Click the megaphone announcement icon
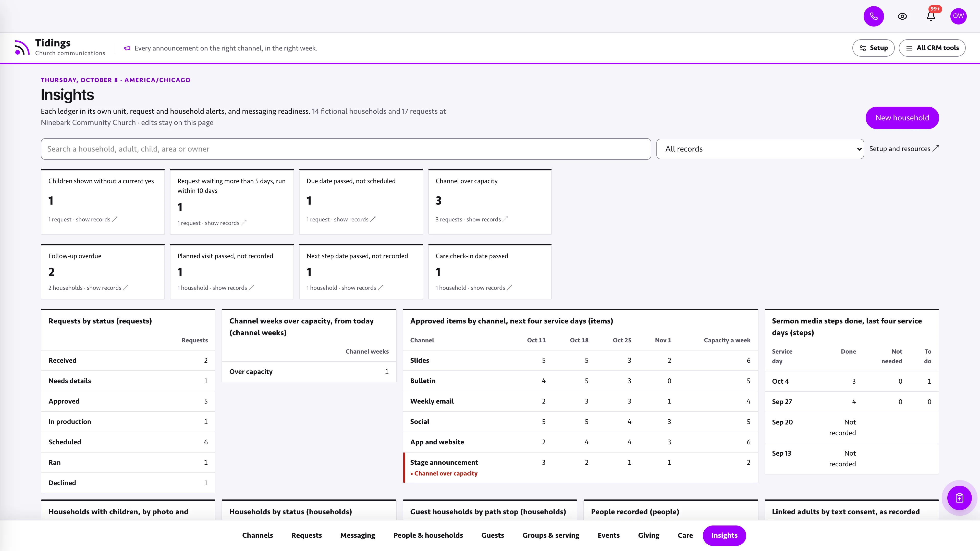980x551 pixels. tap(127, 48)
